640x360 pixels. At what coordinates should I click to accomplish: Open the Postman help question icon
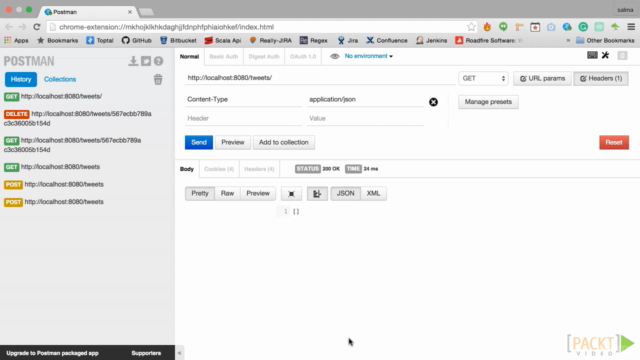click(158, 61)
